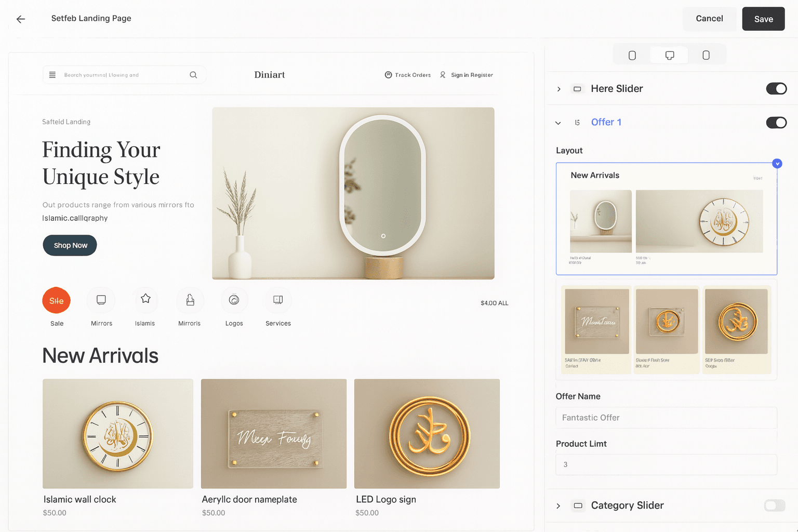The image size is (798, 532).
Task: Choose the three-column grid layout thumbnail
Action: (x=666, y=329)
